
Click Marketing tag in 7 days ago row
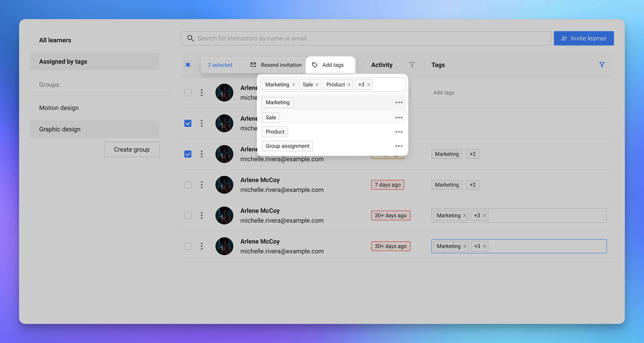click(x=447, y=185)
